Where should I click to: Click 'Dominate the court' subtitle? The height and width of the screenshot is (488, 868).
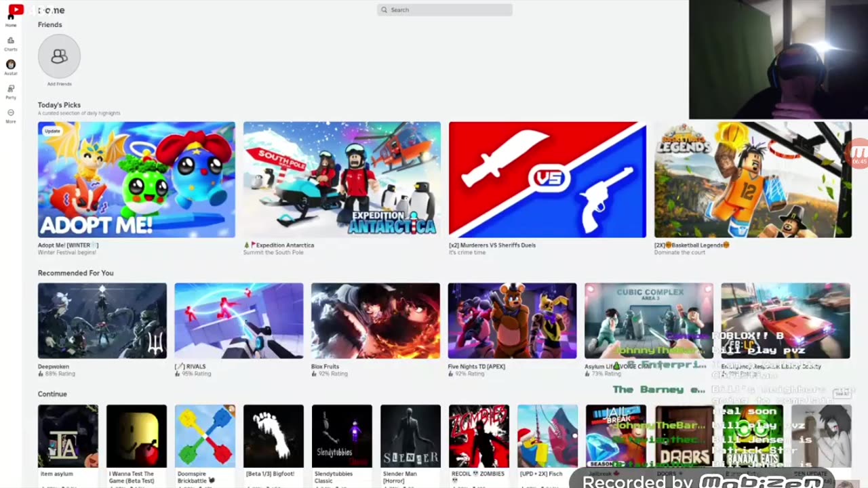pyautogui.click(x=679, y=253)
